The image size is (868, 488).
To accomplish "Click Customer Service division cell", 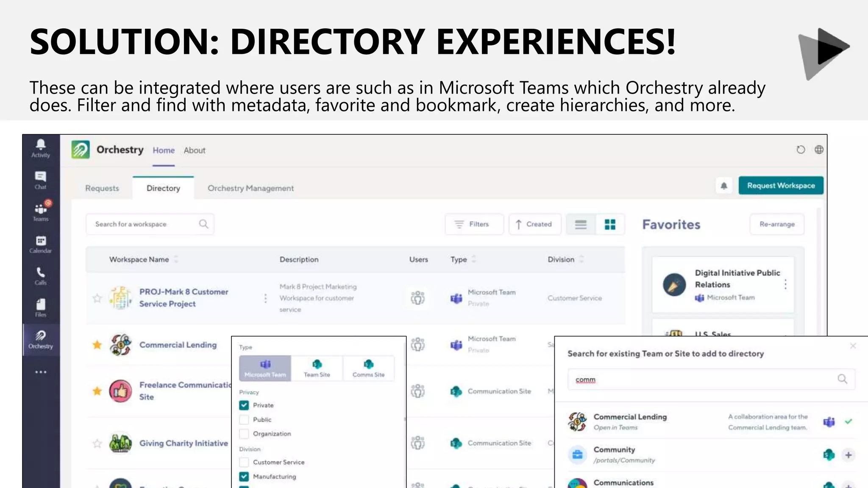I will [574, 298].
